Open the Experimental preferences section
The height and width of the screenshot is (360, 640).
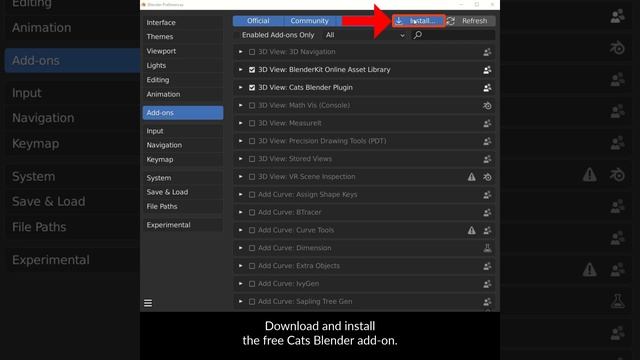183,225
